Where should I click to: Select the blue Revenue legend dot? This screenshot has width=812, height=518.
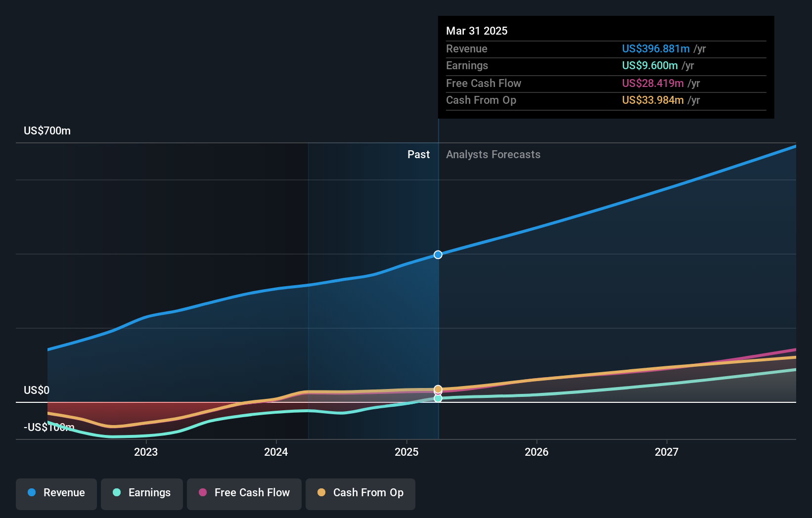[x=32, y=493]
